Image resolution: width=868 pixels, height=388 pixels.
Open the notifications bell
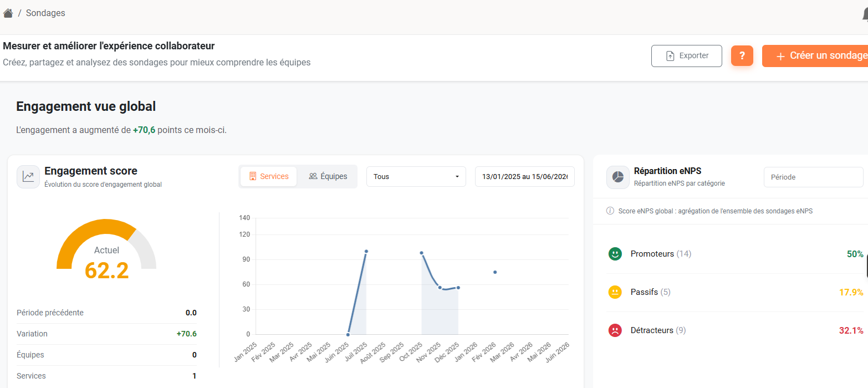(865, 15)
